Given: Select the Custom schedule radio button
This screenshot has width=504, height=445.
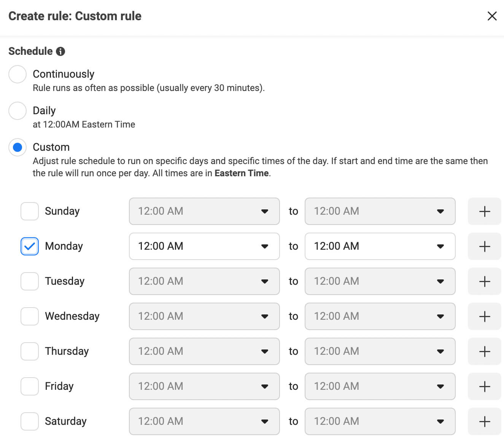Looking at the screenshot, I should click(17, 147).
